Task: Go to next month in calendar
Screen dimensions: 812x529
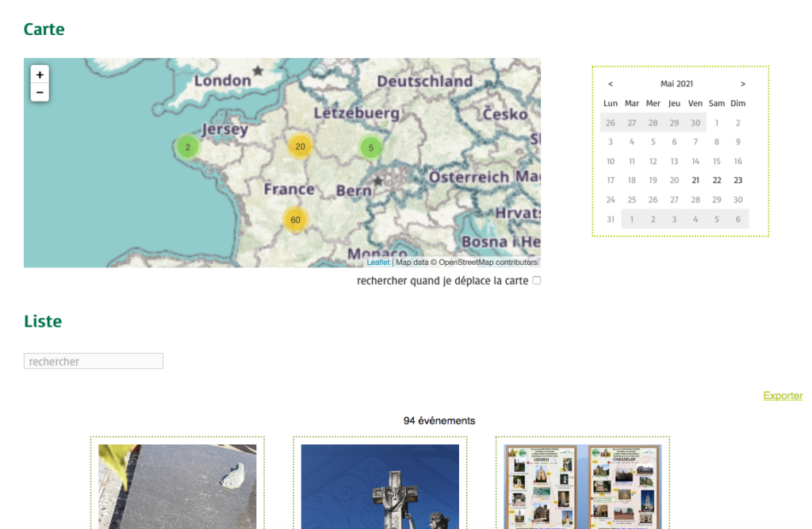Action: (743, 84)
